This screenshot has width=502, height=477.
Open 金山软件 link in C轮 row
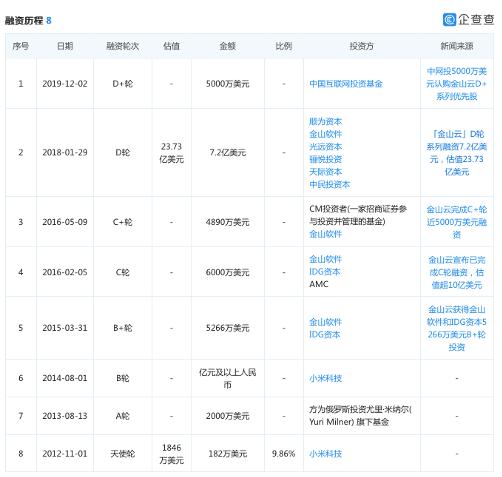coord(325,259)
